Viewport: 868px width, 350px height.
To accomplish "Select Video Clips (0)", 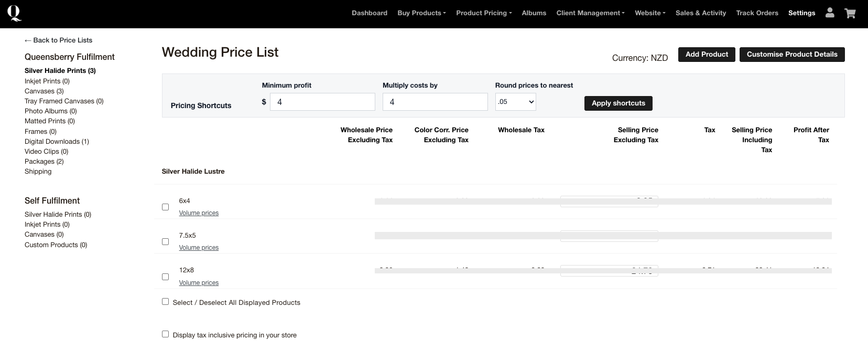I will (x=47, y=152).
